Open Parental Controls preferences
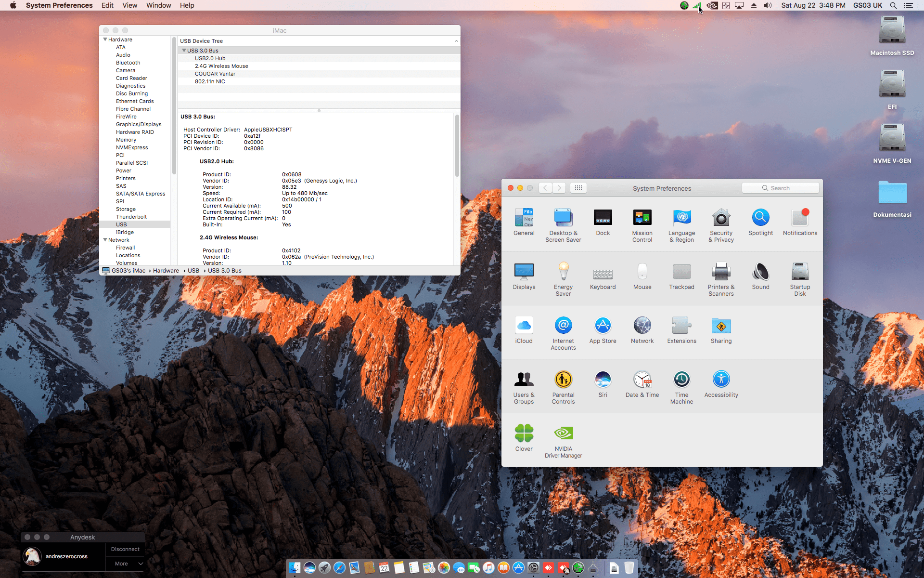Image resolution: width=924 pixels, height=578 pixels. coord(563,387)
